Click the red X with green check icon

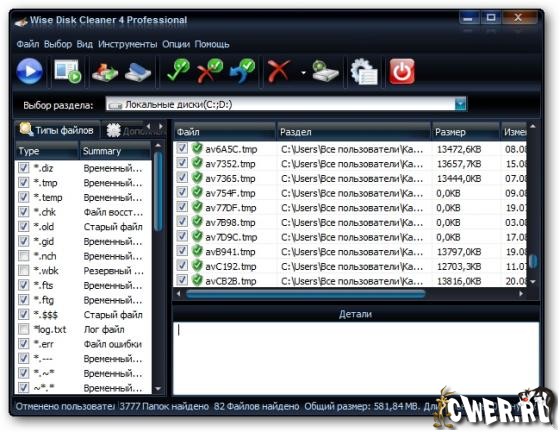pos(210,71)
